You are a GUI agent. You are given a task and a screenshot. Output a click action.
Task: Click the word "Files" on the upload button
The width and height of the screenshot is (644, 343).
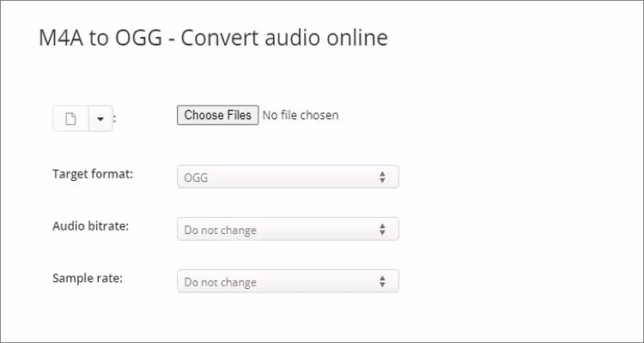point(237,115)
